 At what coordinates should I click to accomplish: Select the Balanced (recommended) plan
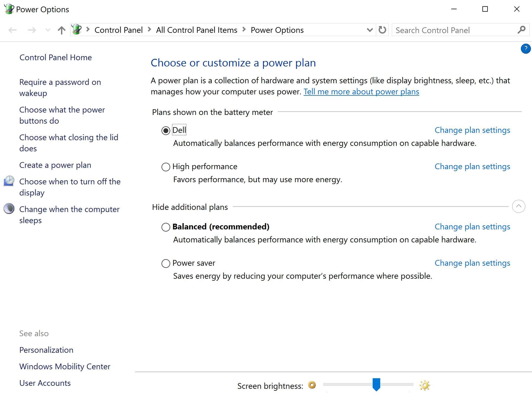click(166, 227)
